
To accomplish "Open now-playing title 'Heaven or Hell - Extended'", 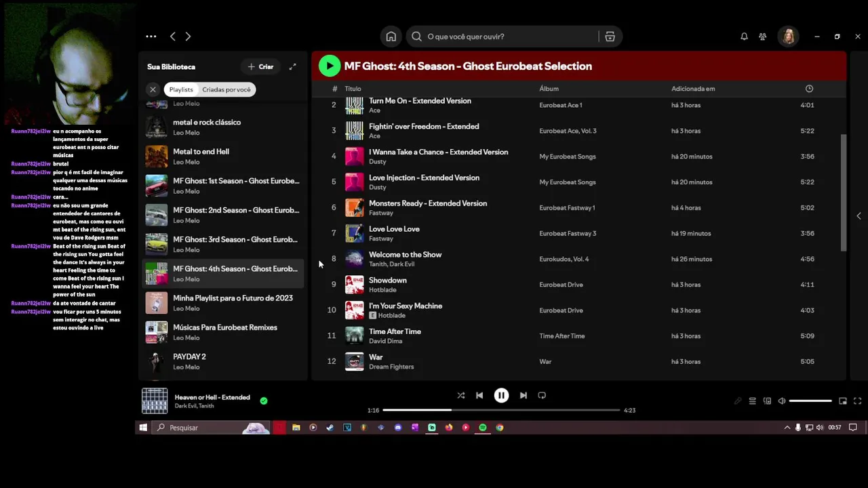I will pyautogui.click(x=212, y=397).
